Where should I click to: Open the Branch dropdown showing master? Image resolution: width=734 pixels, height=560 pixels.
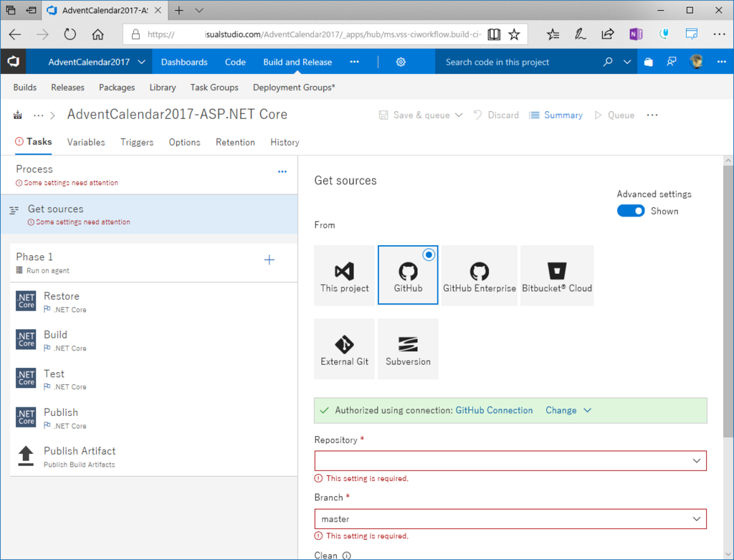pyautogui.click(x=510, y=519)
